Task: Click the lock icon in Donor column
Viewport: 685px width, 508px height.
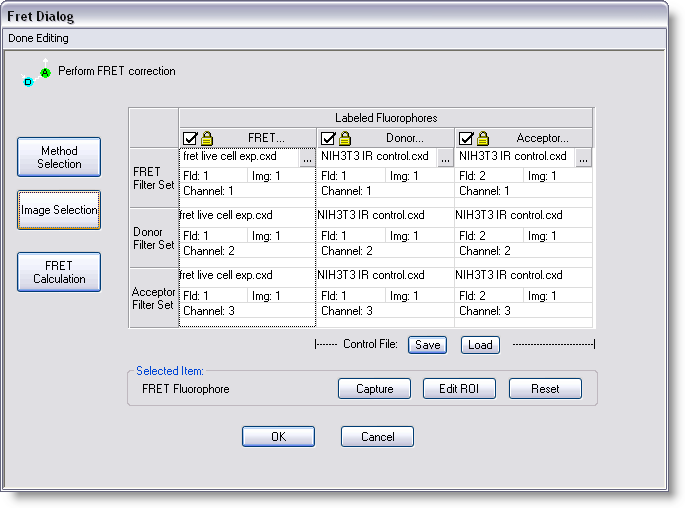Action: pyautogui.click(x=345, y=138)
